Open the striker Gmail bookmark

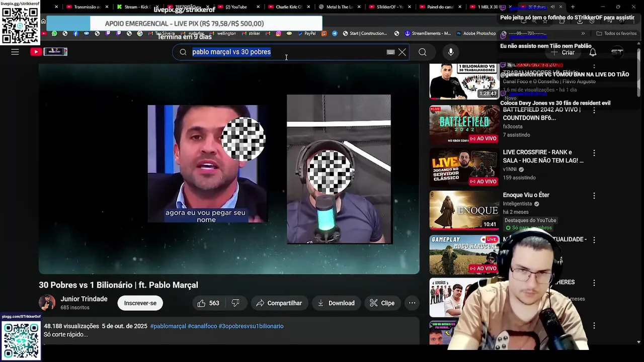(251, 34)
